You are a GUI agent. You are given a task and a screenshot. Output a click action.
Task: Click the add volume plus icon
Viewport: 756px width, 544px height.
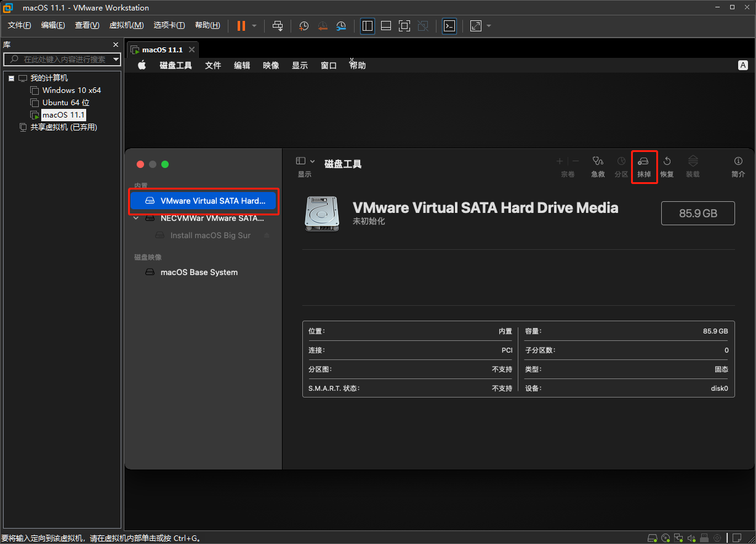pos(560,161)
